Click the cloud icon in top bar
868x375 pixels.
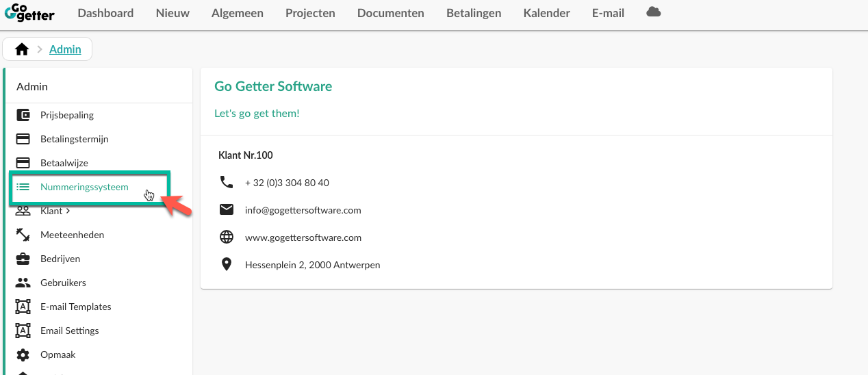coord(654,12)
